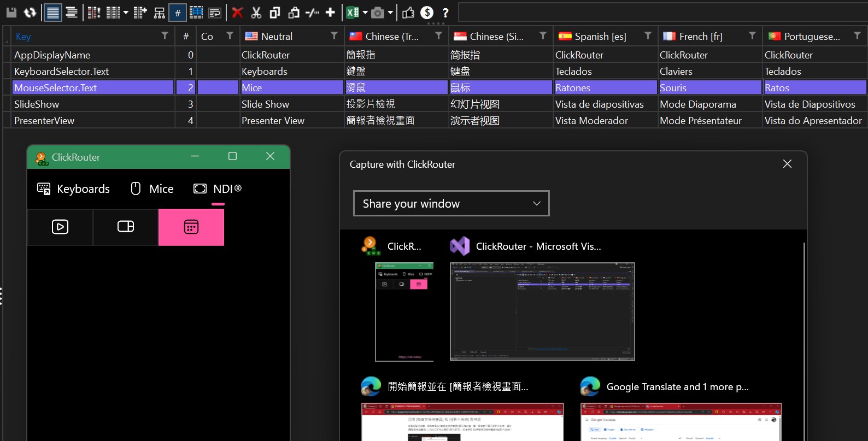This screenshot has height=441, width=868.
Task: Click the scissors cut icon
Action: coord(256,12)
